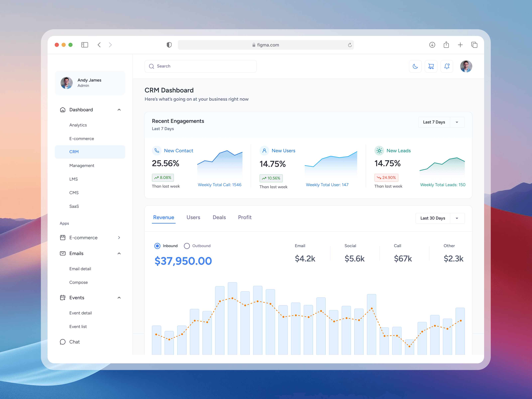Click the browser share icon
Screen dimensions: 532x399
446,45
